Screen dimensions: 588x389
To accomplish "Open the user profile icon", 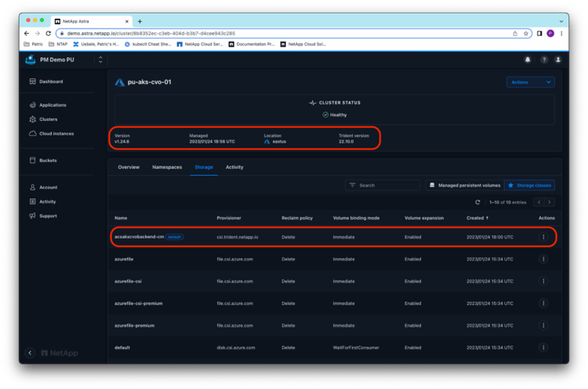I will point(557,60).
